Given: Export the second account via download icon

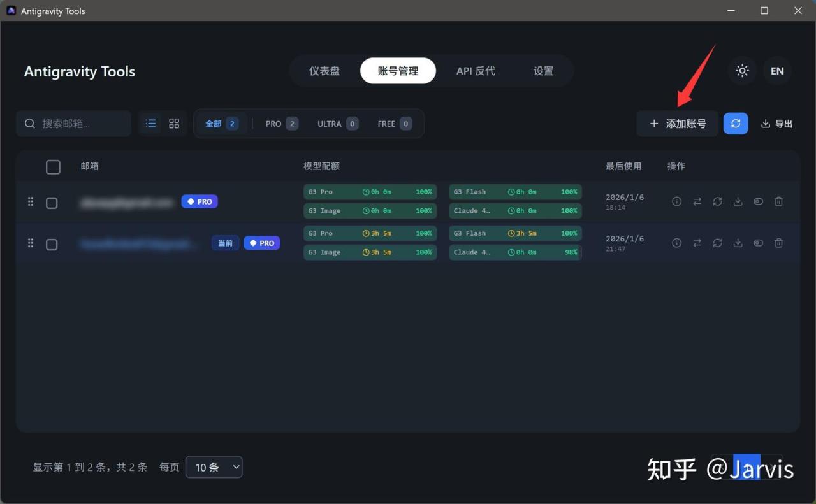Looking at the screenshot, I should (x=738, y=243).
